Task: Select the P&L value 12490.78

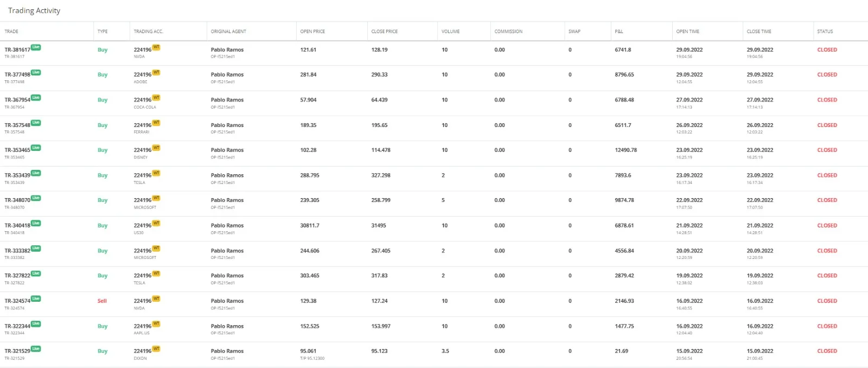Action: coord(626,150)
